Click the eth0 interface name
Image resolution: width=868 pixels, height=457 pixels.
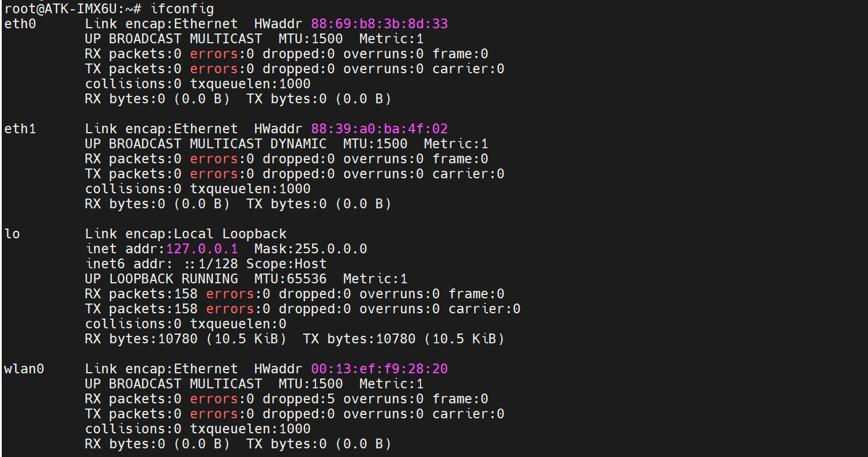coord(20,24)
